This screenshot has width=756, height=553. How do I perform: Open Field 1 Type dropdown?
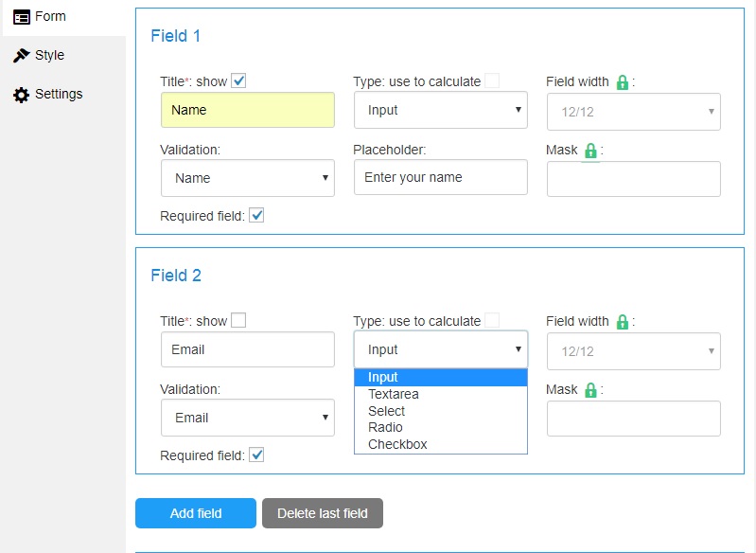click(x=441, y=110)
